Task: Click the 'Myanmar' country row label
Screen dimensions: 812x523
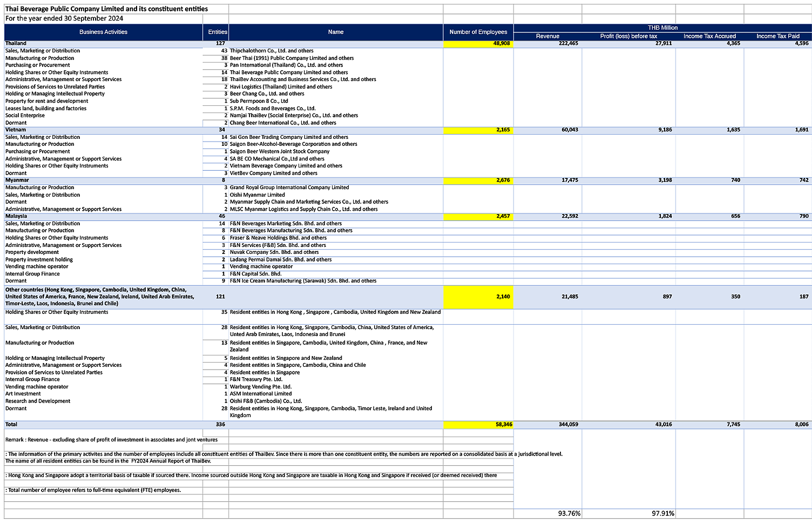Action: pos(17,180)
